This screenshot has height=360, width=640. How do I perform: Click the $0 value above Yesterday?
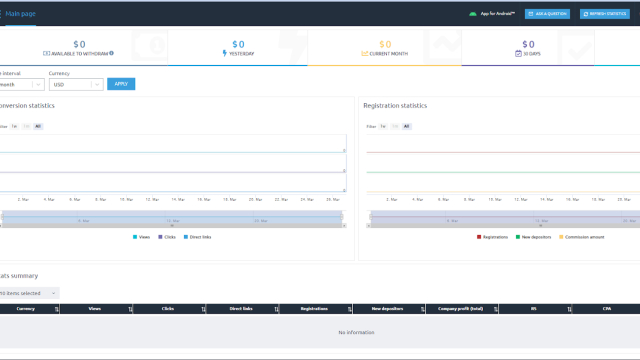[238, 44]
